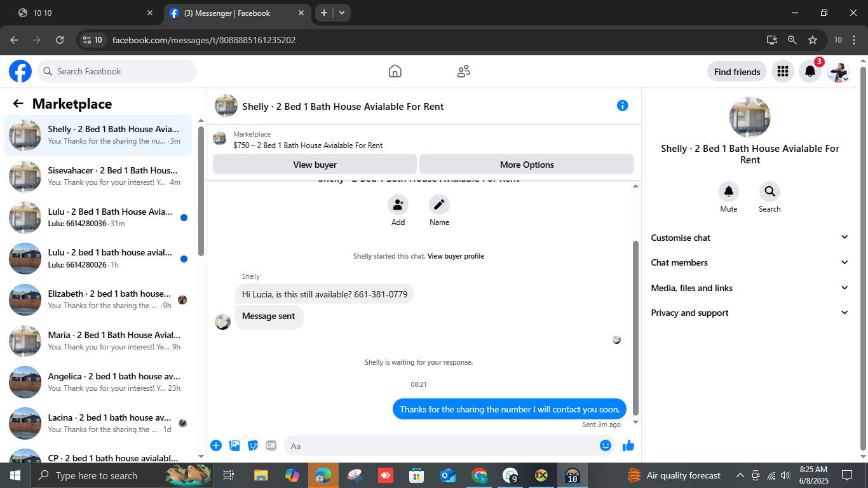This screenshot has height=488, width=868.
Task: Close the "10 10" browser tab
Action: coord(150,13)
